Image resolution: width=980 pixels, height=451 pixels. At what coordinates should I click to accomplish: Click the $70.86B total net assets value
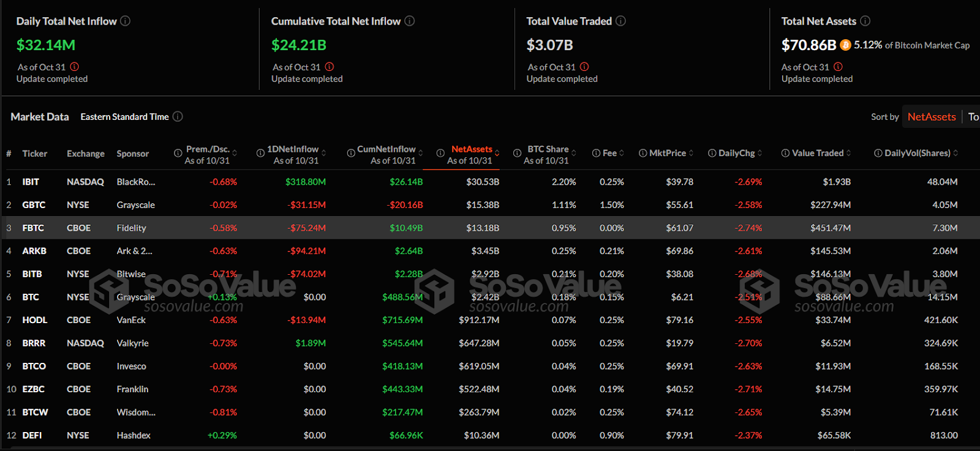pyautogui.click(x=809, y=45)
